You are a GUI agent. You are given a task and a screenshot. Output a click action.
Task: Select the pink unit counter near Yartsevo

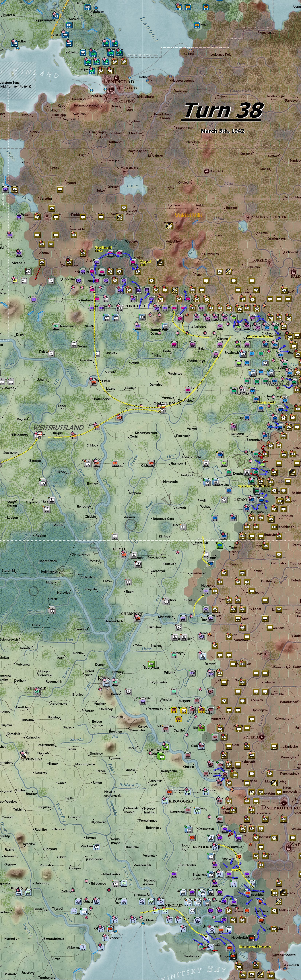click(x=188, y=390)
